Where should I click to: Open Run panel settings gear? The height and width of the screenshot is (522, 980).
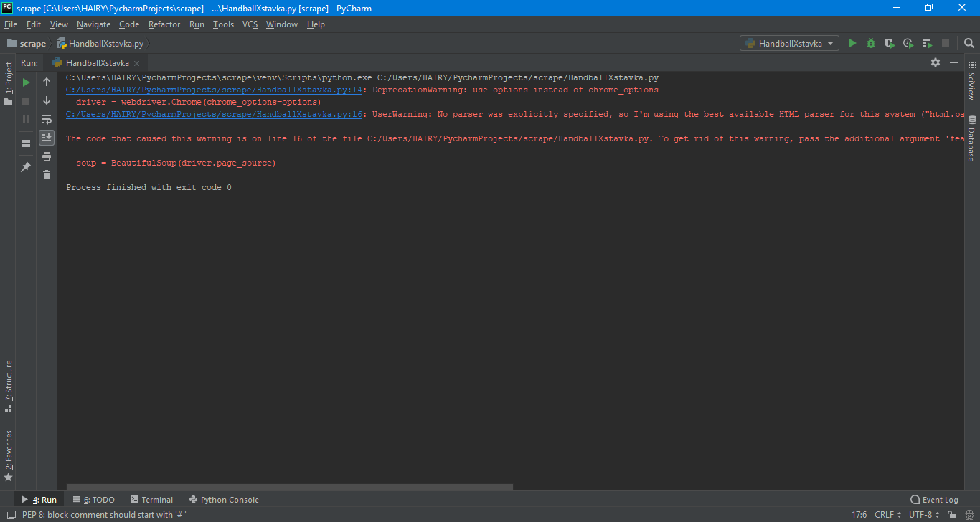(936, 62)
